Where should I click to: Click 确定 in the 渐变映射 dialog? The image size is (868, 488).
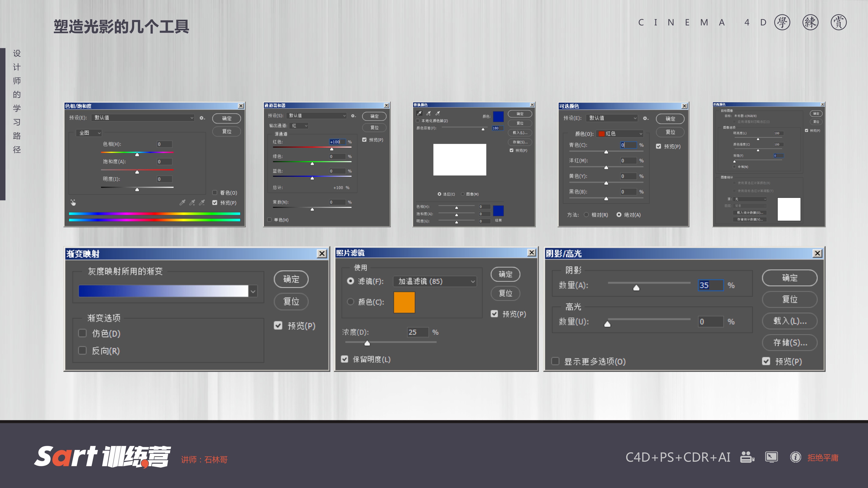(291, 279)
